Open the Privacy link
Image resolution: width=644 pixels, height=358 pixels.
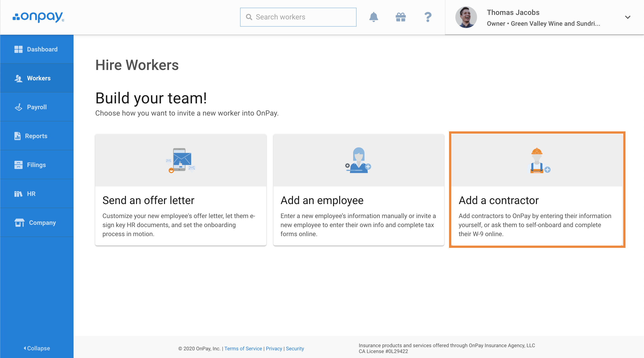click(x=274, y=349)
